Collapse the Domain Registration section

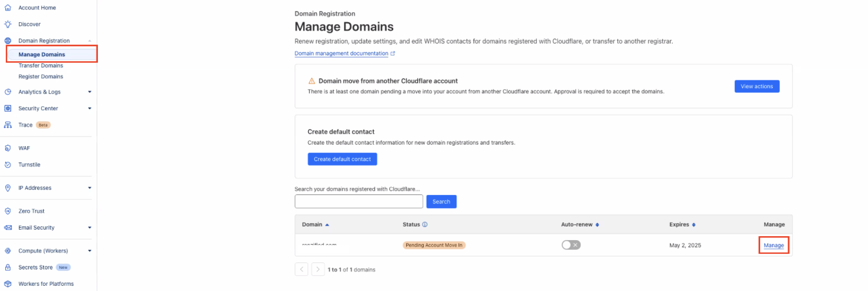(89, 40)
